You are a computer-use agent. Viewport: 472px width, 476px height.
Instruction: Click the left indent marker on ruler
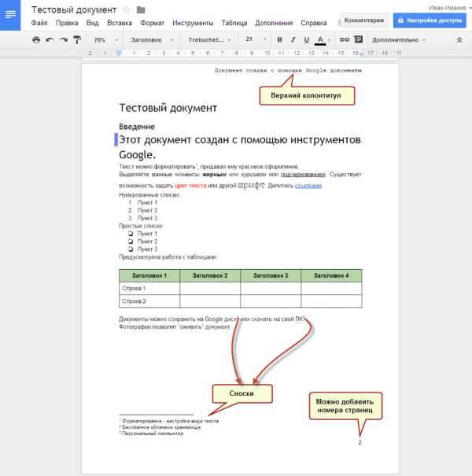119,54
